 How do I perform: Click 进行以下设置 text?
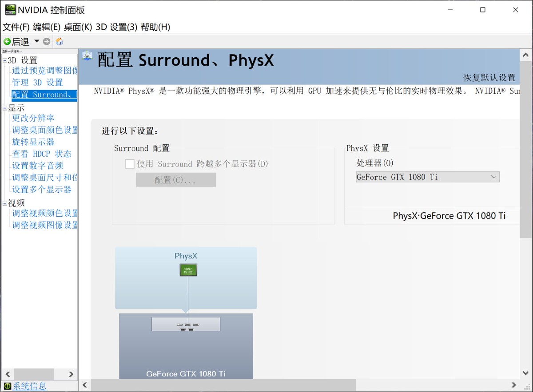point(130,131)
